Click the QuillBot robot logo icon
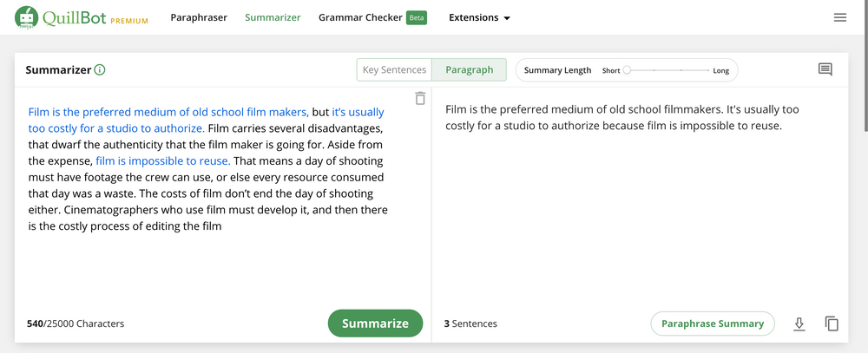 [27, 17]
